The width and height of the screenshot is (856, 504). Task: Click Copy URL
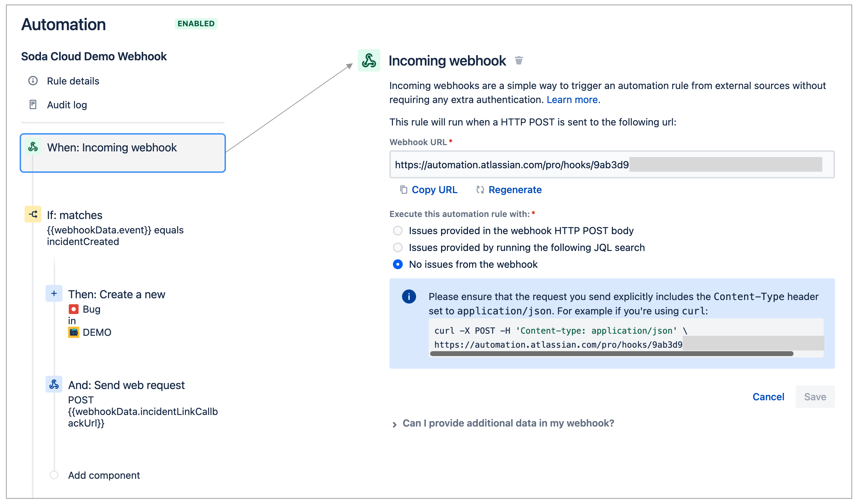coord(434,190)
